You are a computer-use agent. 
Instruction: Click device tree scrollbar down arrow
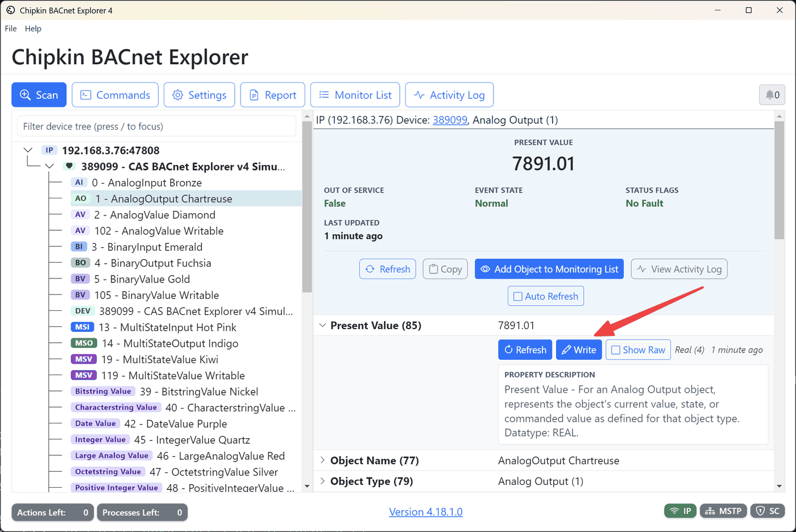click(x=307, y=487)
